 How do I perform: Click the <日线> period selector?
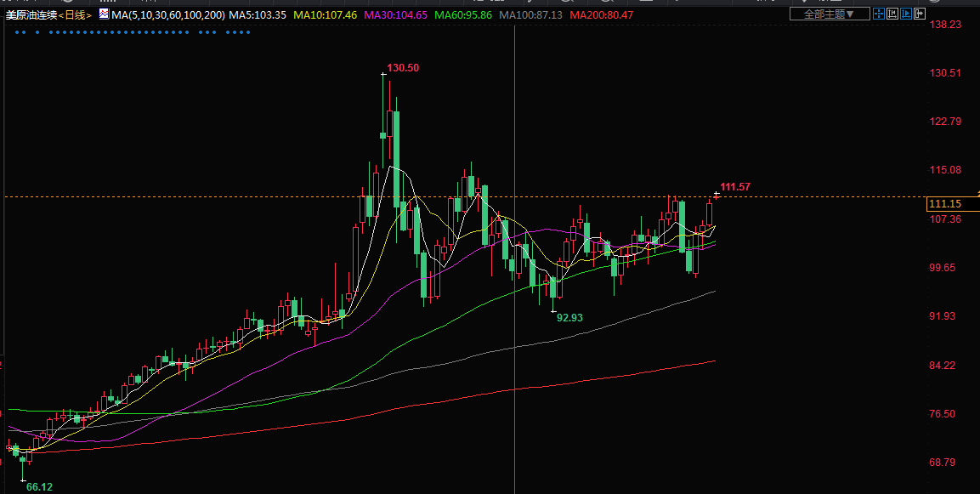pos(75,15)
